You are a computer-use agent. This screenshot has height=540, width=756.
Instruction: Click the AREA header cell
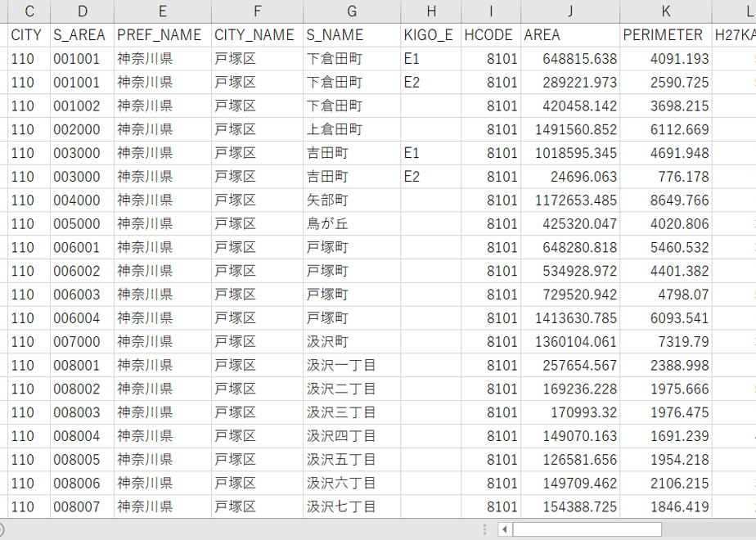click(570, 35)
